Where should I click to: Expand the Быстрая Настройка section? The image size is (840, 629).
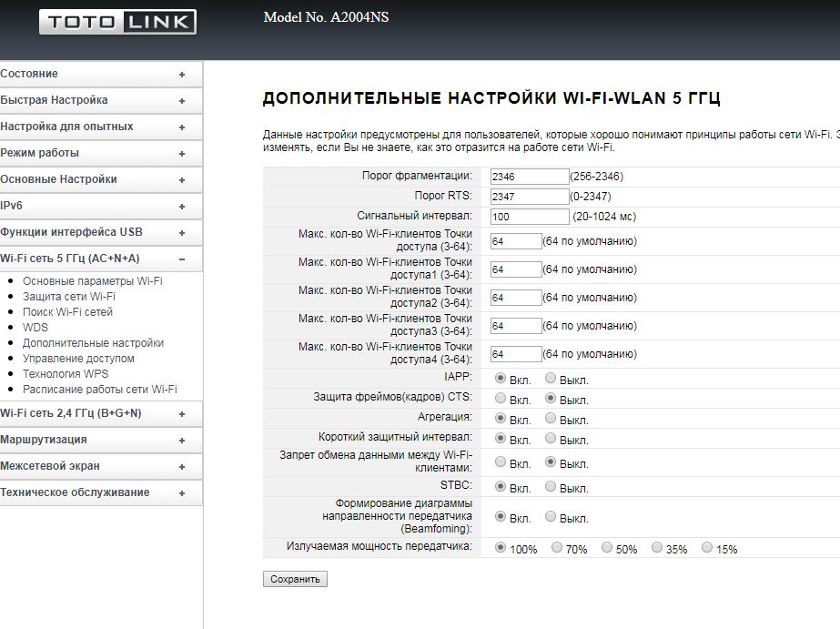click(x=100, y=100)
